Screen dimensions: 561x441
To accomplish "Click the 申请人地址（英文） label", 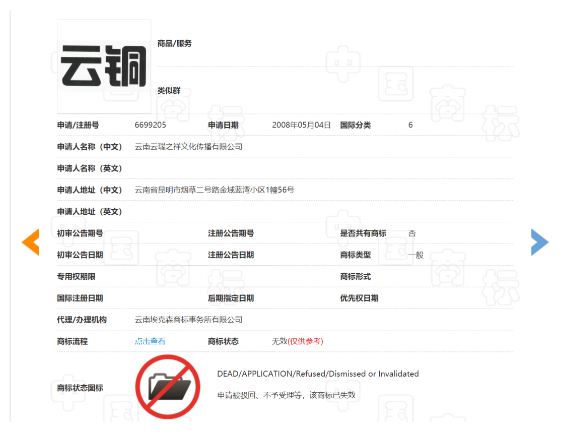I will click(89, 212).
